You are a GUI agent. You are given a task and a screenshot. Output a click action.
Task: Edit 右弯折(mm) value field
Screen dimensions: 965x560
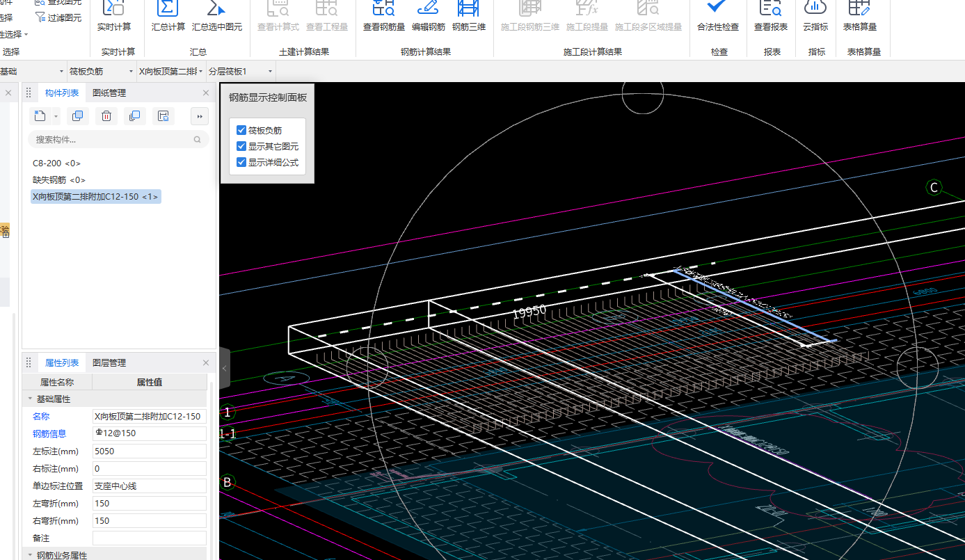pyautogui.click(x=150, y=521)
